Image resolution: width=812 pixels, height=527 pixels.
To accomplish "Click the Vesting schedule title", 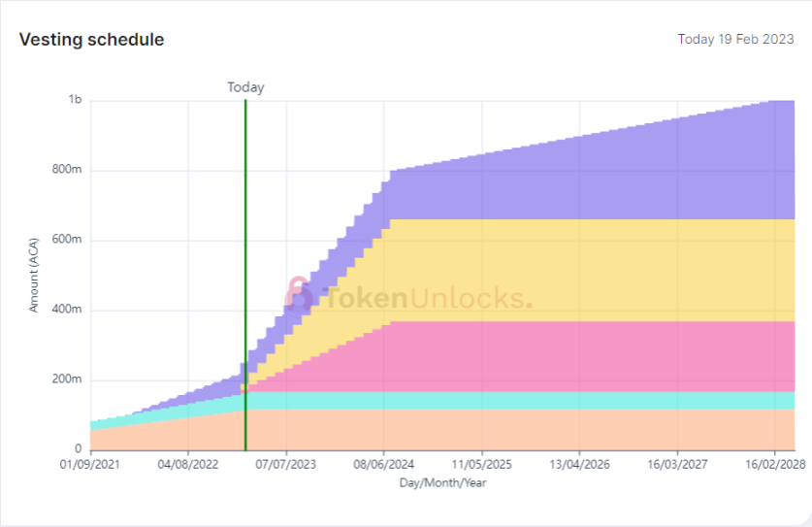I will pos(91,40).
